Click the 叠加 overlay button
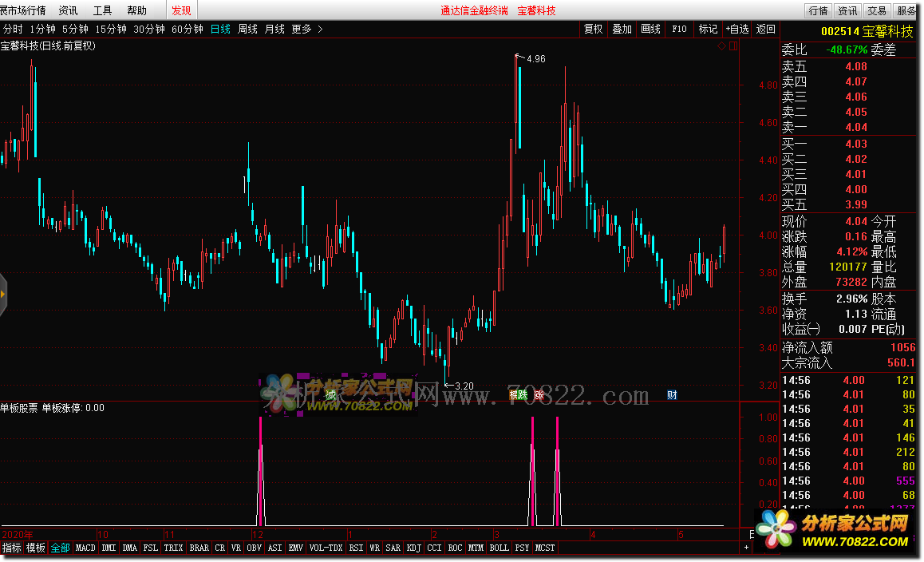 (622, 29)
